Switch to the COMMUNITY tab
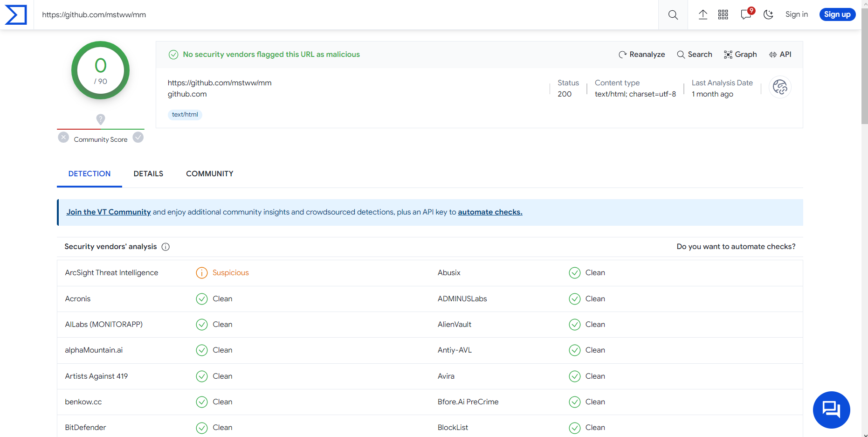Screen dimensions: 868x437 pos(210,173)
